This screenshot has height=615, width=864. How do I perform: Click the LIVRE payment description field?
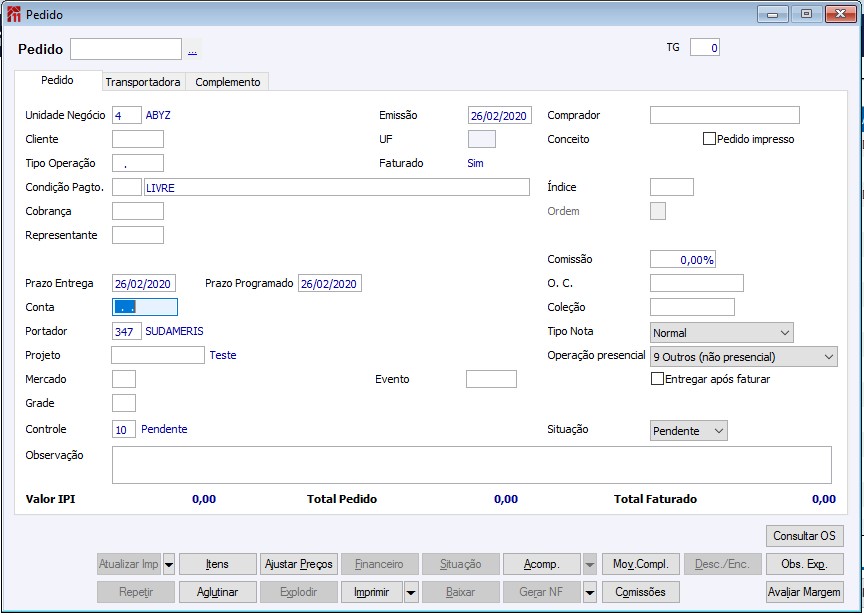coord(336,187)
